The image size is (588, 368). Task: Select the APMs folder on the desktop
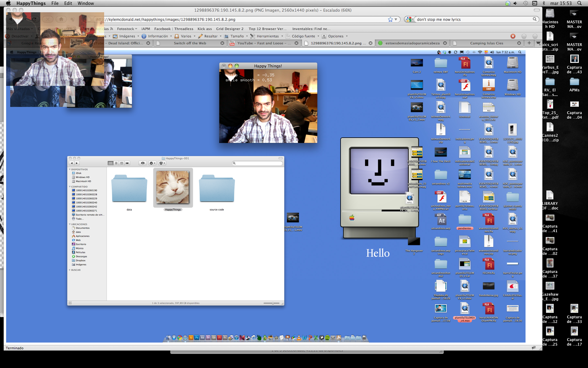click(x=574, y=82)
